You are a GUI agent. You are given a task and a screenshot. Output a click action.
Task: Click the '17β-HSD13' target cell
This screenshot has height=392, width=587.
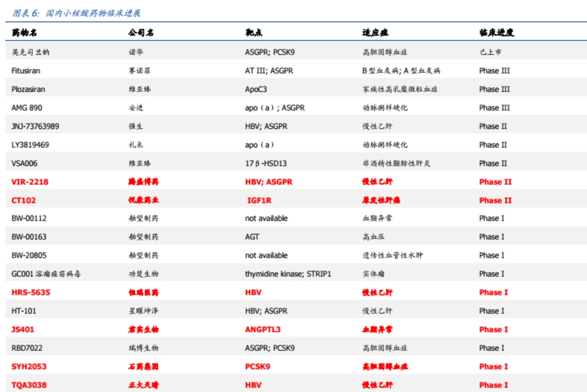(x=266, y=164)
